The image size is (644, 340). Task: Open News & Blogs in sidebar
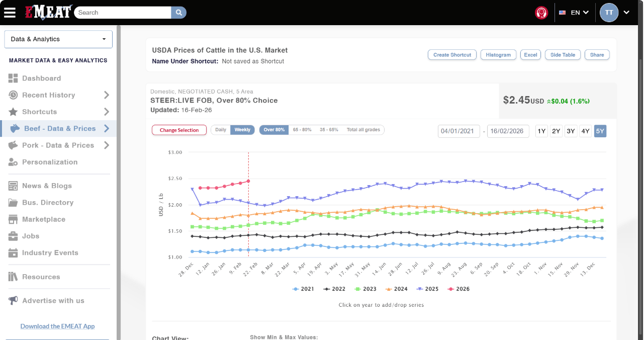[47, 186]
